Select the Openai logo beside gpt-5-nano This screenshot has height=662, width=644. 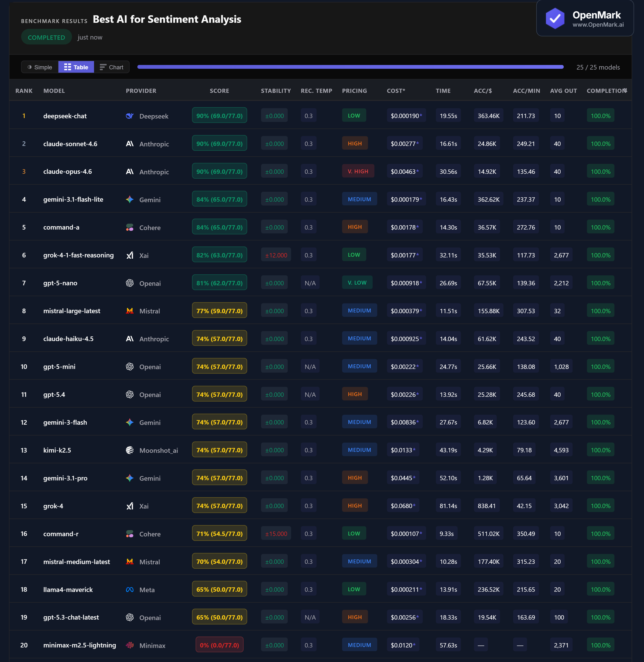point(129,283)
